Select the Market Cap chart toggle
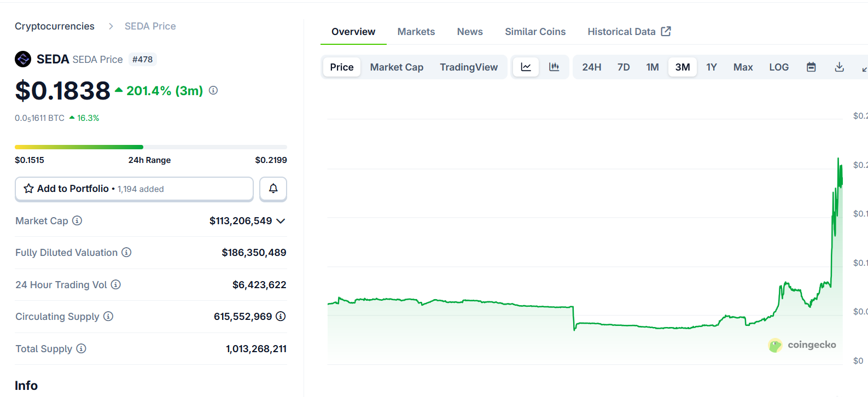868x397 pixels. coord(397,67)
